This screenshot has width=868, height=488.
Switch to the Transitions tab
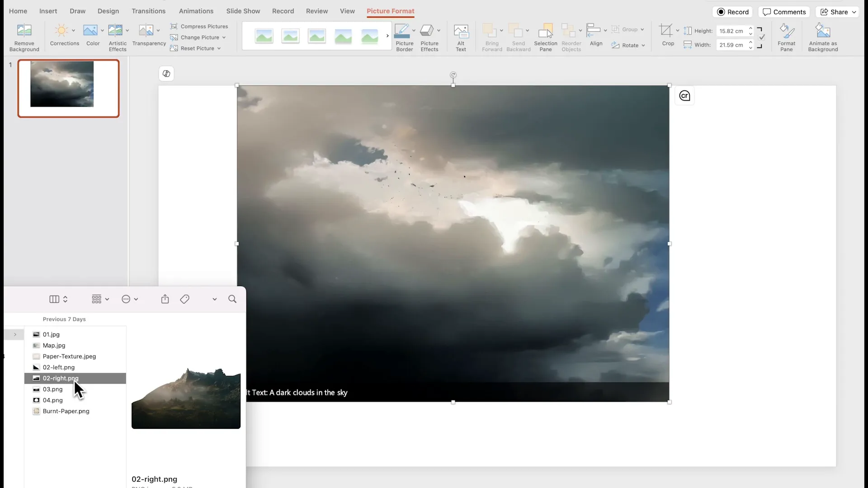[148, 11]
